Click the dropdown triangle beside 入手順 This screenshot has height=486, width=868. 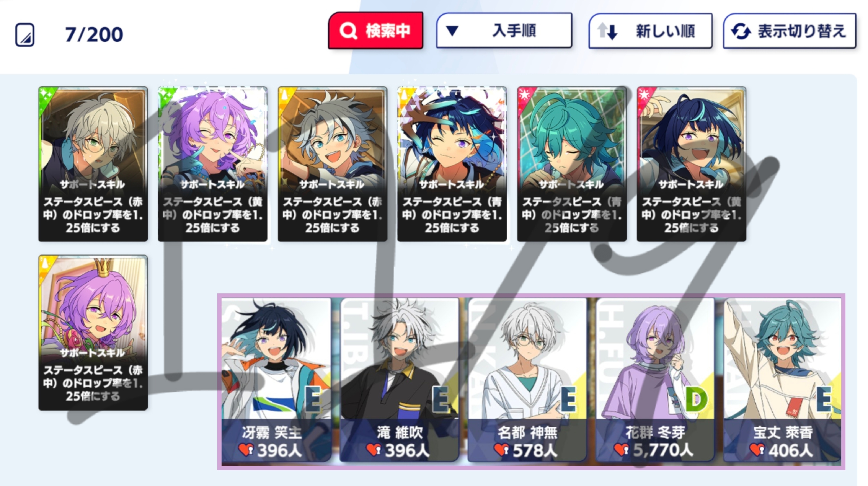point(452,31)
